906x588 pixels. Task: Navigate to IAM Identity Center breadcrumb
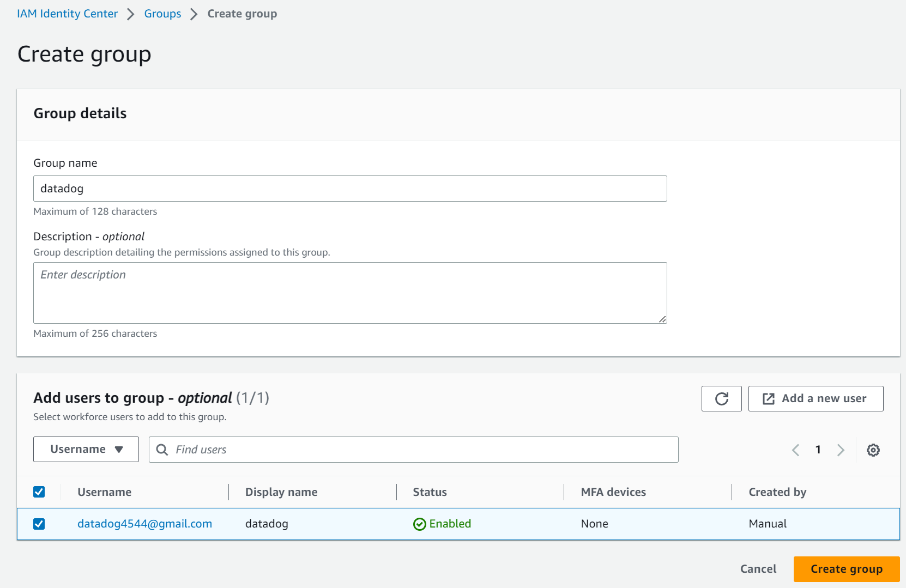pos(68,14)
